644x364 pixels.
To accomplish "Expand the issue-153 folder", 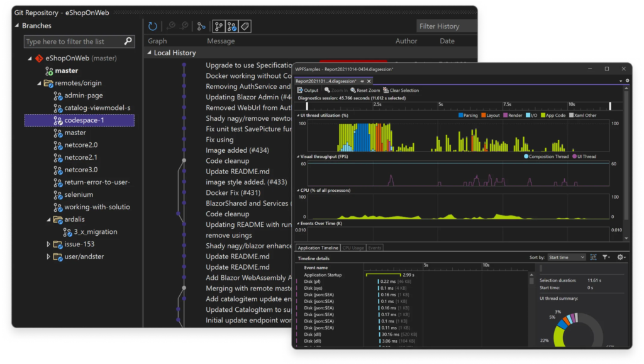I will pos(49,244).
